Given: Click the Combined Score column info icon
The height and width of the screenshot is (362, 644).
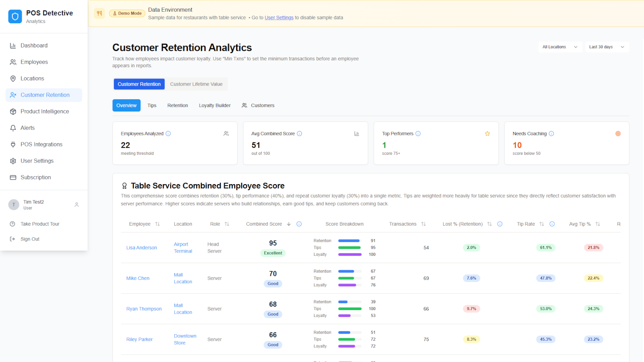Looking at the screenshot, I should pyautogui.click(x=299, y=224).
